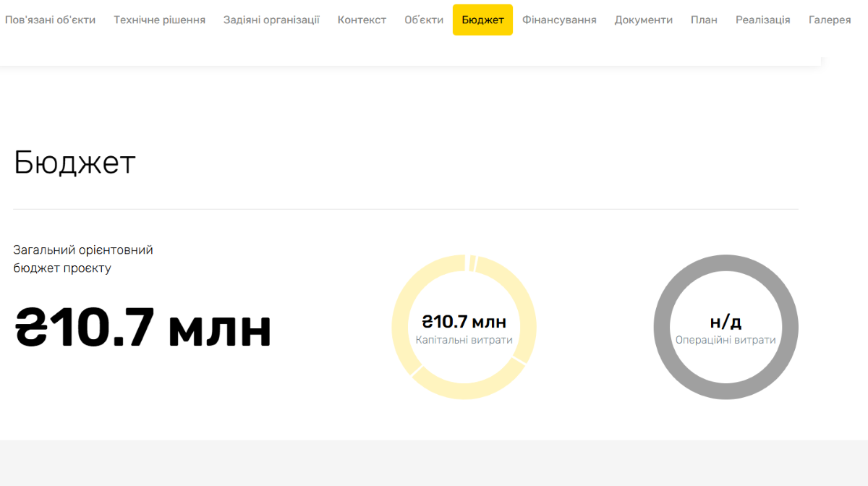The width and height of the screenshot is (868, 486).
Task: Click the gray operational costs donut ring
Action: tap(663, 327)
